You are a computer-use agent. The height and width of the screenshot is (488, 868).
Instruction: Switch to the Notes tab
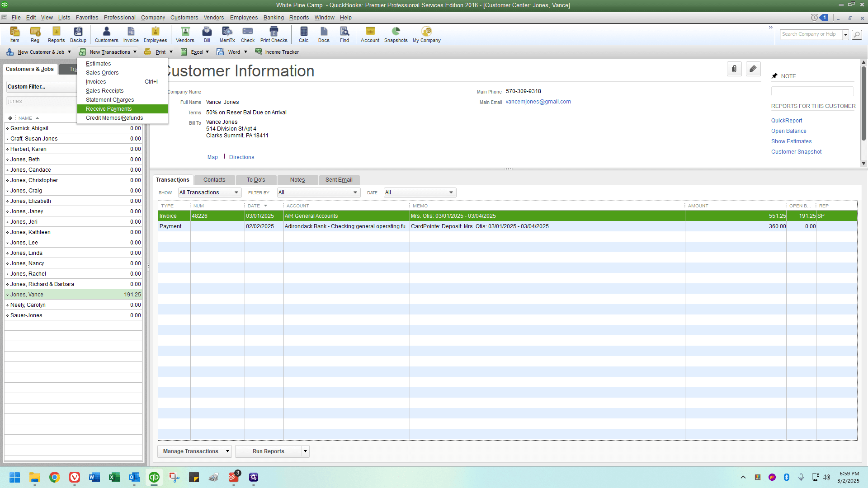click(297, 180)
